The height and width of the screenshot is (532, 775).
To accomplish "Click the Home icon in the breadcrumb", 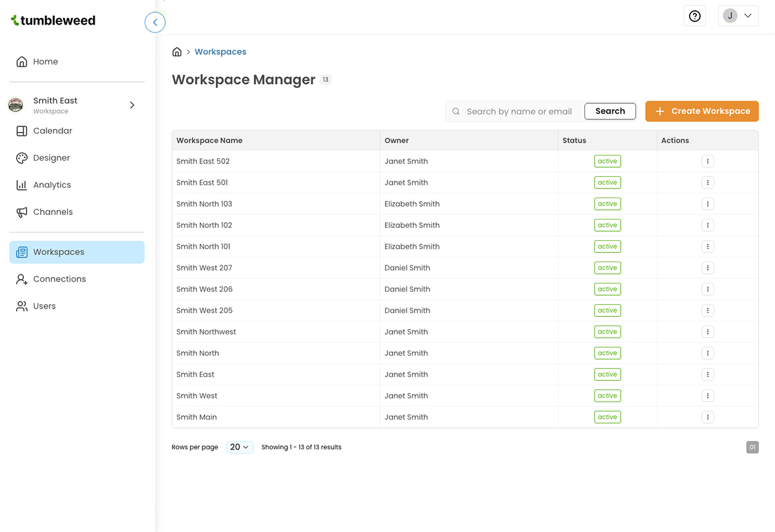I will [177, 51].
